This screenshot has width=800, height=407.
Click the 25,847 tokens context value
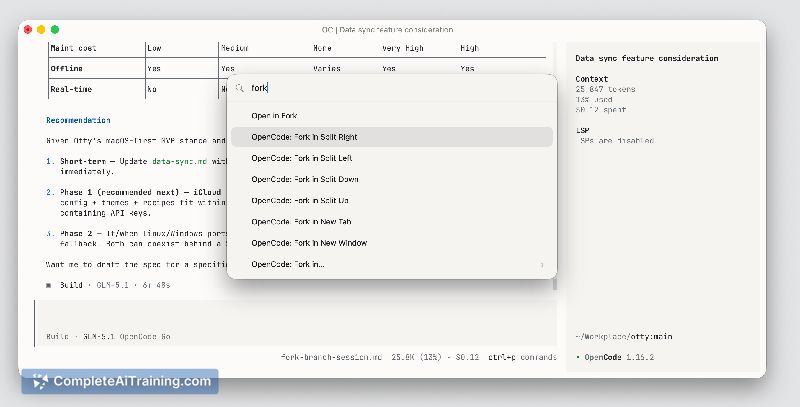tap(605, 89)
